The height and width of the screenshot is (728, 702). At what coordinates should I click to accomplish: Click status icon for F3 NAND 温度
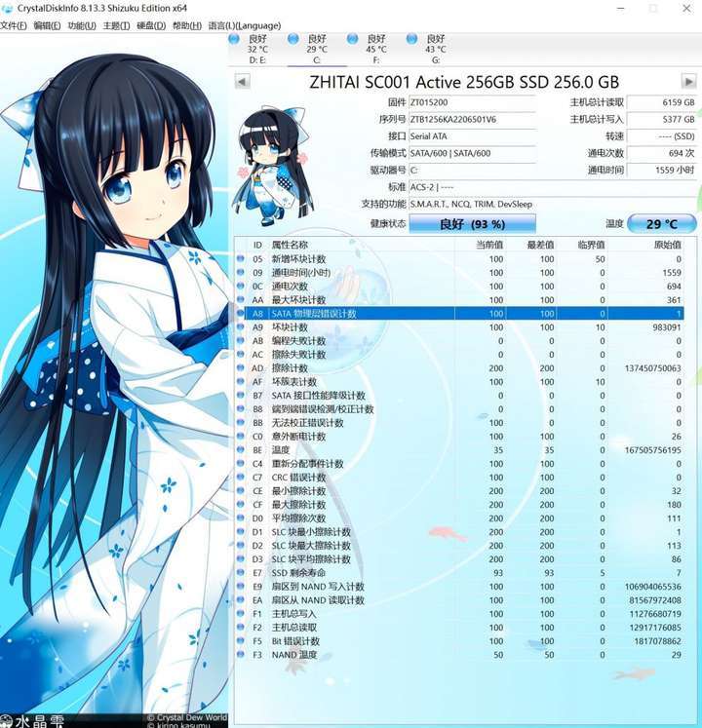pos(241,655)
